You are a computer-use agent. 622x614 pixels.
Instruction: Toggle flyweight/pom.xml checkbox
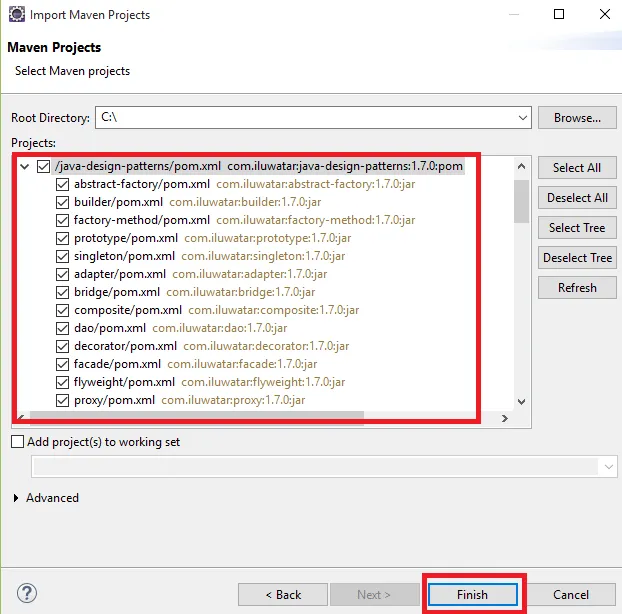[x=62, y=382]
